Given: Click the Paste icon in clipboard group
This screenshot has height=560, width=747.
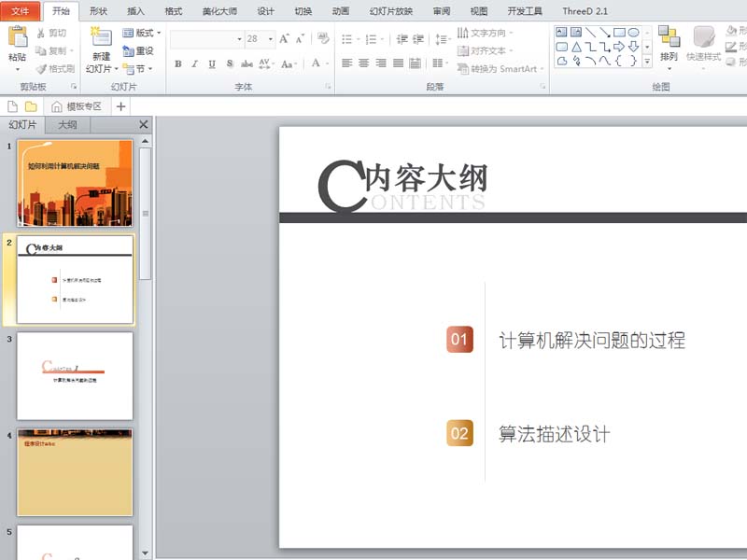Looking at the screenshot, I should pyautogui.click(x=18, y=37).
